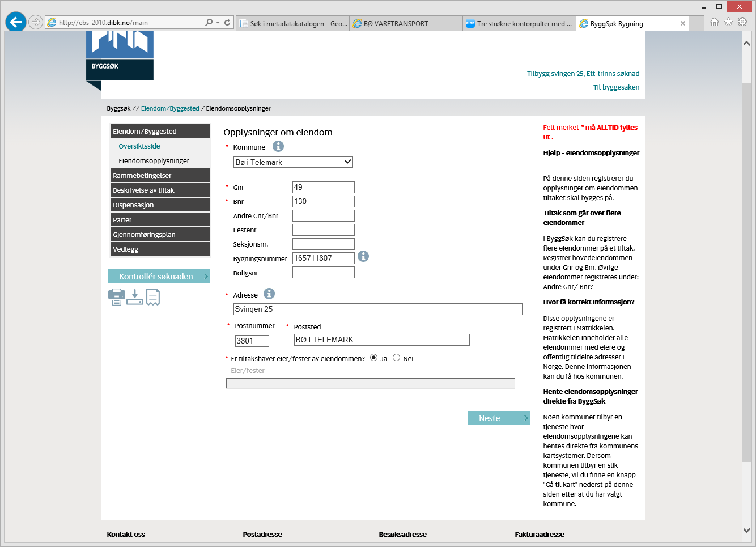Open the browser Home icon

[x=714, y=22]
